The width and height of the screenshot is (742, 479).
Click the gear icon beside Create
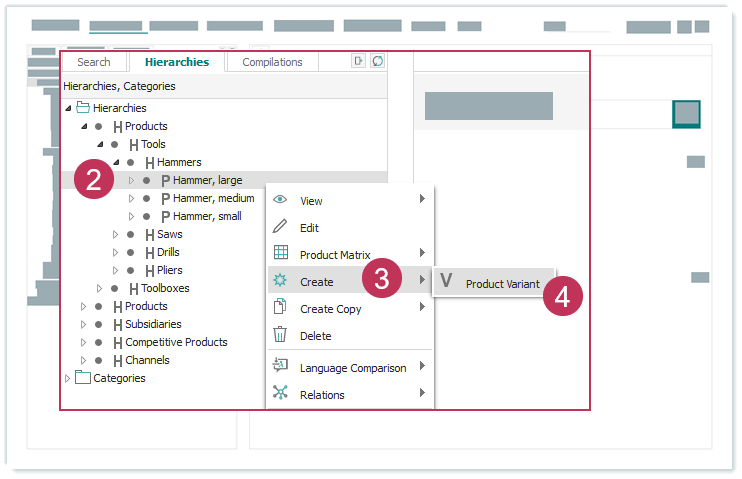[x=281, y=282]
